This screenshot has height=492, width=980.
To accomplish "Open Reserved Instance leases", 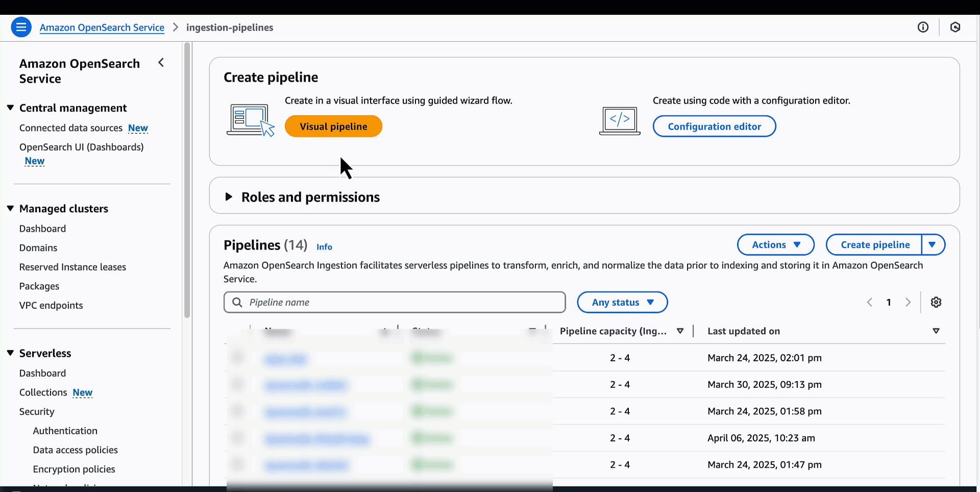I will [x=72, y=267].
